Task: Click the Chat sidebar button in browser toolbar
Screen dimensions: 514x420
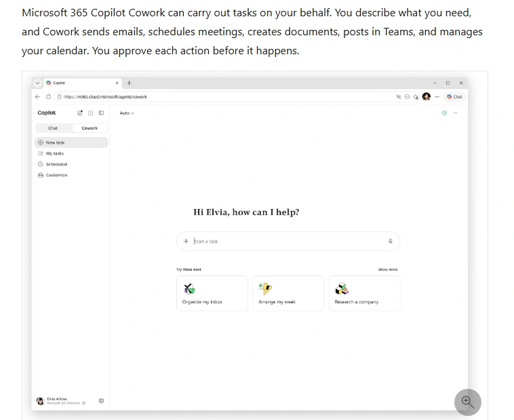Action: [454, 97]
